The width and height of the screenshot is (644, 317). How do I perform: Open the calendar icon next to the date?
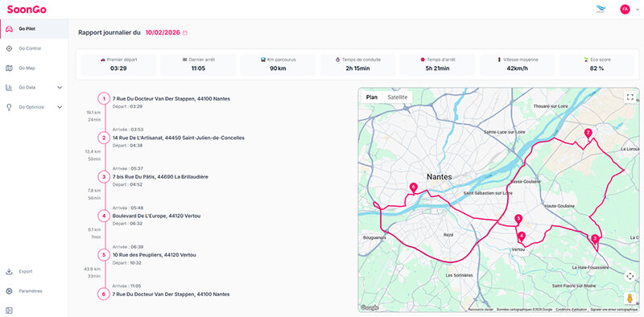185,33
